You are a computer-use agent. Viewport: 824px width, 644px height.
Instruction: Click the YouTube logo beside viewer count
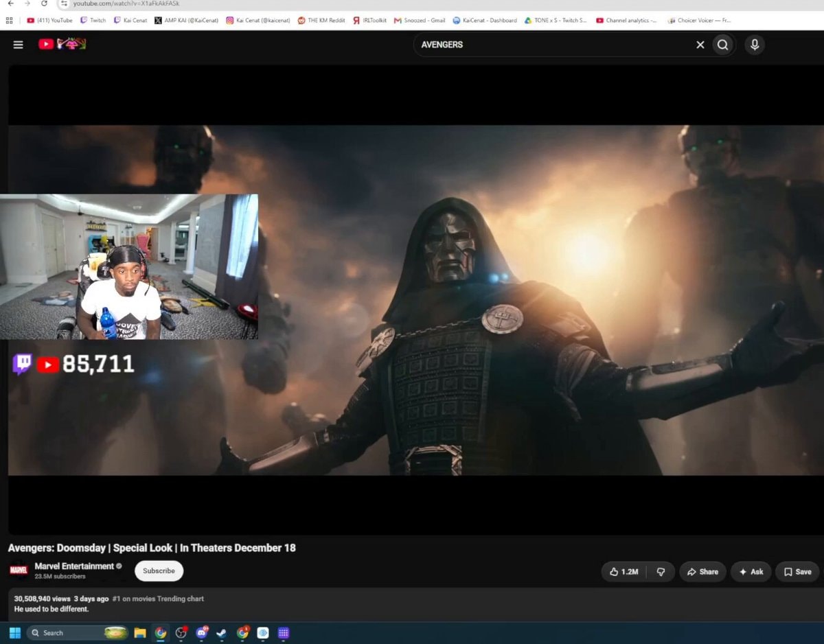[47, 365]
